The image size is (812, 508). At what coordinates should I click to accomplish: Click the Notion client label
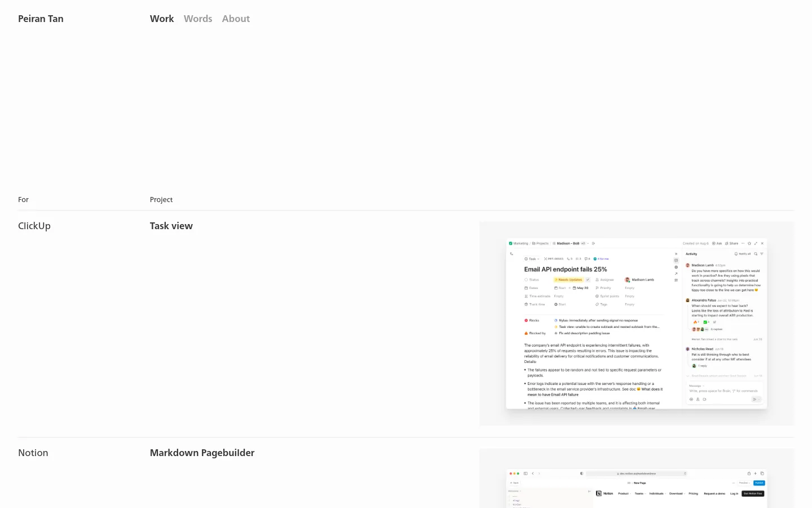(x=33, y=453)
